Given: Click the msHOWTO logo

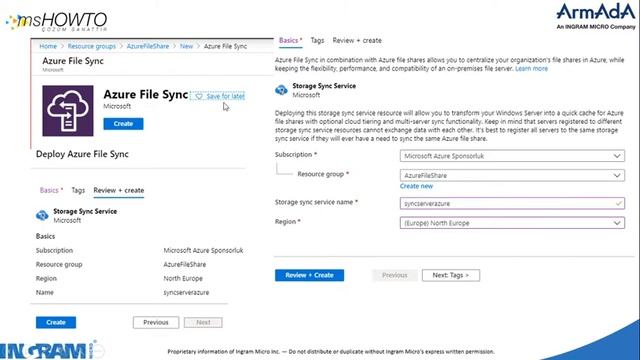Looking at the screenshot, I should 57,22.
